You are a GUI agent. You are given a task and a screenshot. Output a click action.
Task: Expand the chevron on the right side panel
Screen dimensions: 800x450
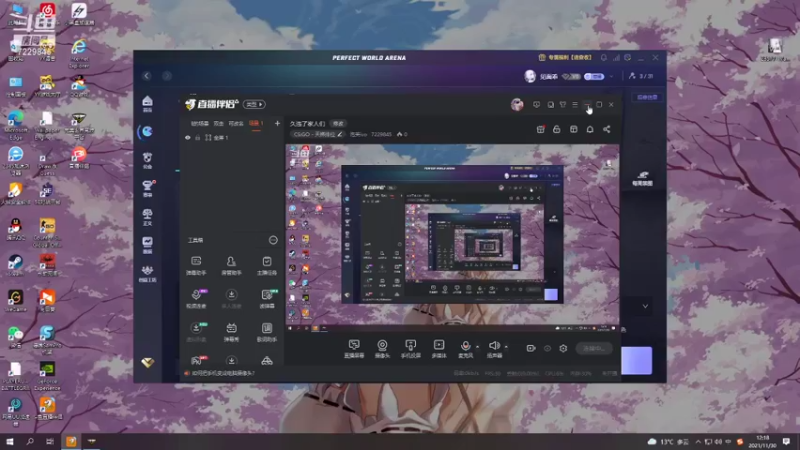click(645, 306)
